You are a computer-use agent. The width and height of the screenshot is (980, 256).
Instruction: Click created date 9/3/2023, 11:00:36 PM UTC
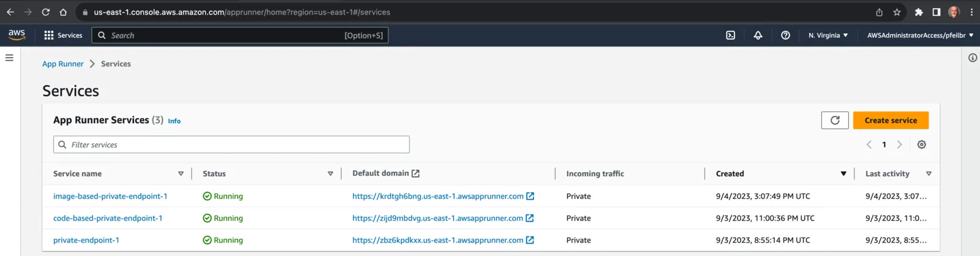pyautogui.click(x=765, y=219)
